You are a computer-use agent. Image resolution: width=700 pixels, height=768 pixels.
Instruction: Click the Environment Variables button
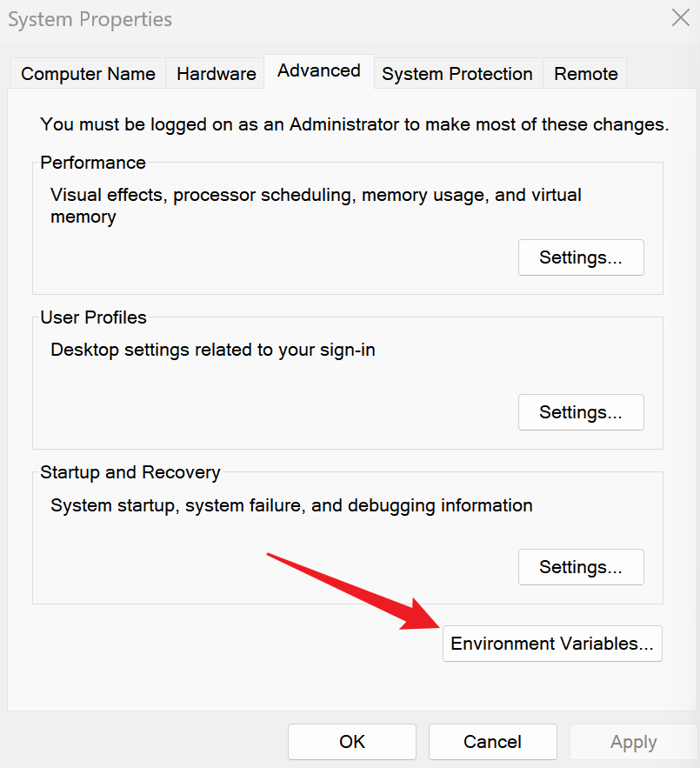552,644
